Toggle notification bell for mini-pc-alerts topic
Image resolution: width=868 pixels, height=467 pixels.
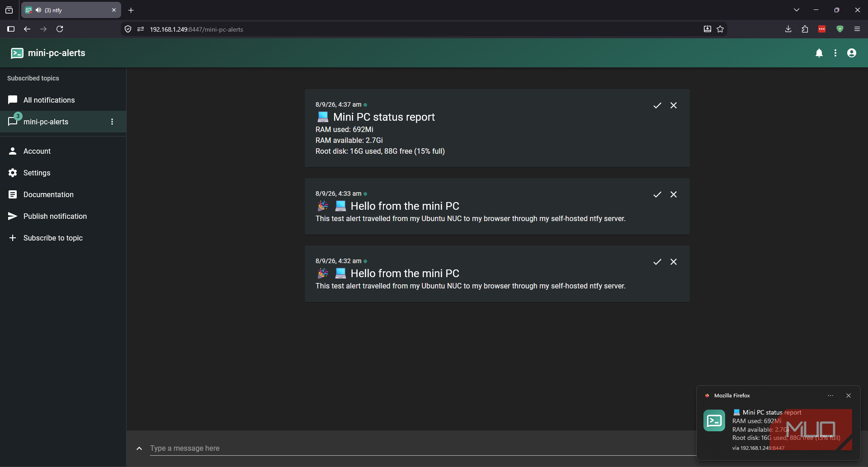point(819,53)
